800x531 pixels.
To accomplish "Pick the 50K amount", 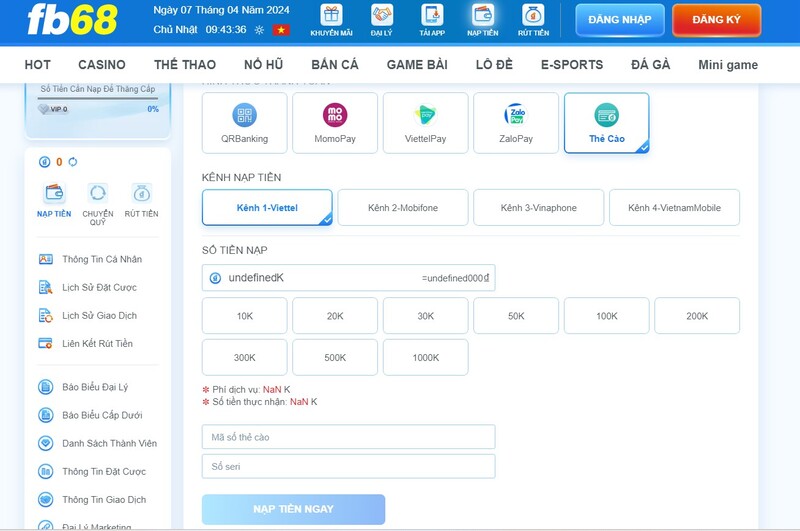I will 516,316.
